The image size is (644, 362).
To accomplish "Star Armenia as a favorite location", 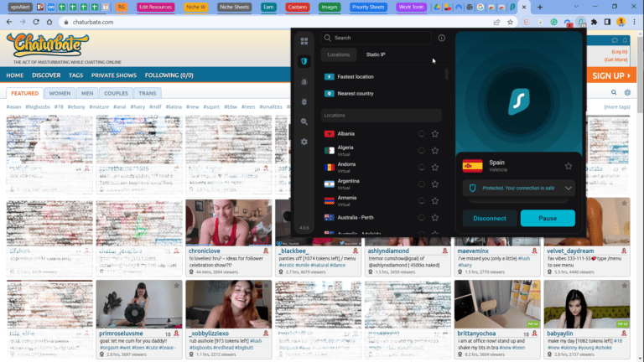I will click(x=435, y=201).
